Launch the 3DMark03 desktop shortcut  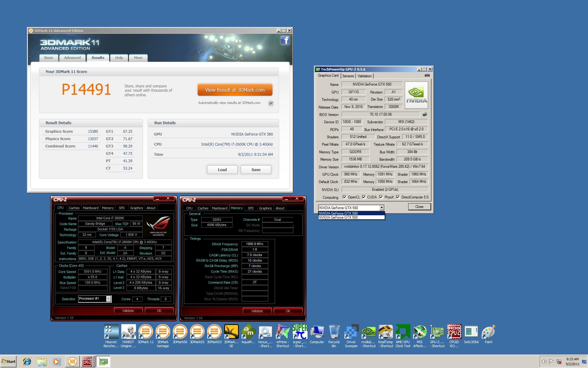click(x=214, y=334)
